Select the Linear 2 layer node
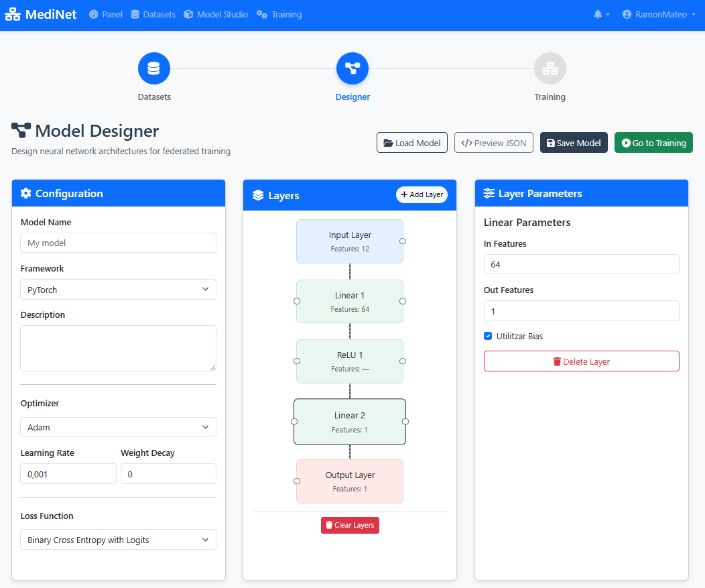The image size is (705, 588). (x=349, y=421)
